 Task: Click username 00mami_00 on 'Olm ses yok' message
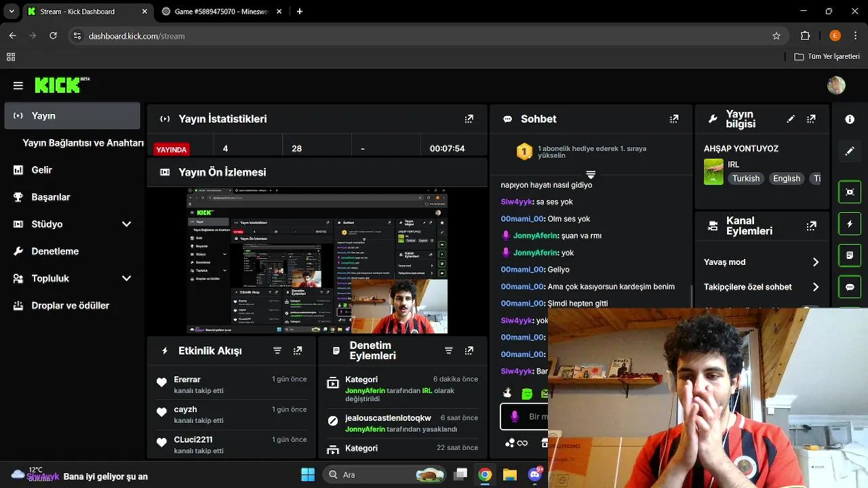click(x=523, y=218)
